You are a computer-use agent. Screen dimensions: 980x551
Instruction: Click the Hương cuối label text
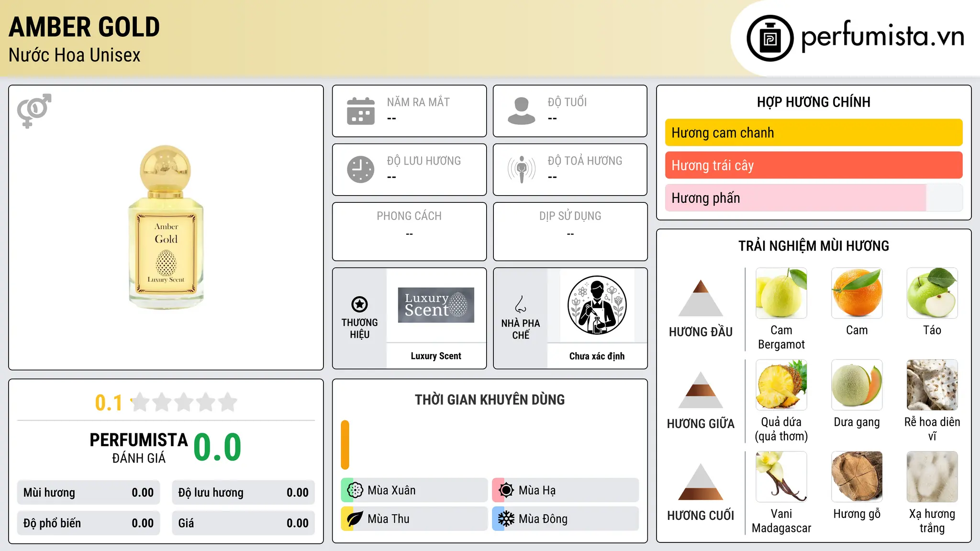(701, 516)
